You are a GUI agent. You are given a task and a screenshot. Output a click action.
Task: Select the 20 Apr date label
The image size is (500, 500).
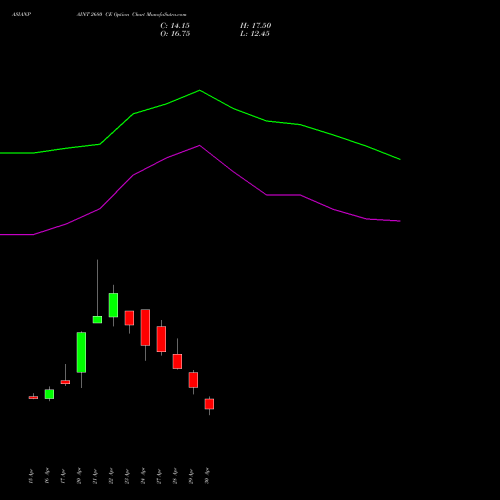pos(79,476)
